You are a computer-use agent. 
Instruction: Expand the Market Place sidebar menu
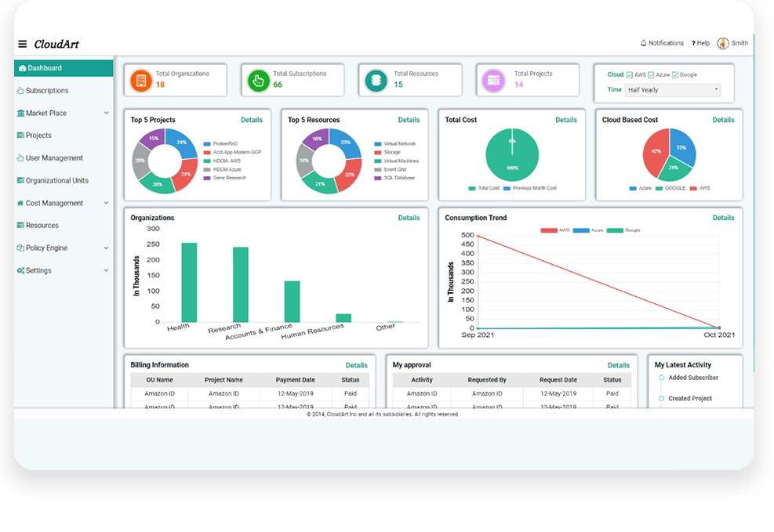(106, 114)
